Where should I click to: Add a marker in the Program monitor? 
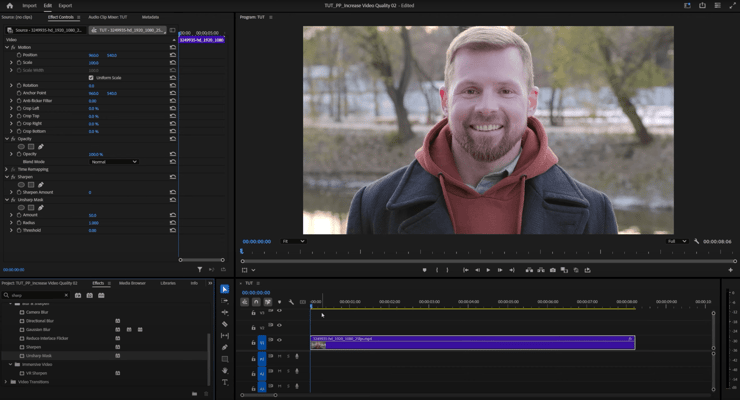click(424, 270)
